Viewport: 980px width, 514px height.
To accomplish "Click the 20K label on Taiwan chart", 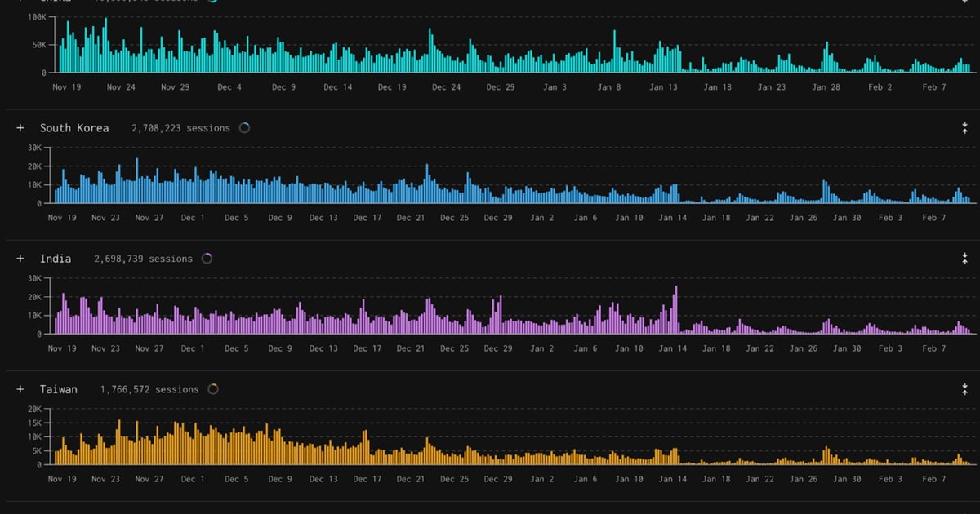I will pyautogui.click(x=34, y=409).
